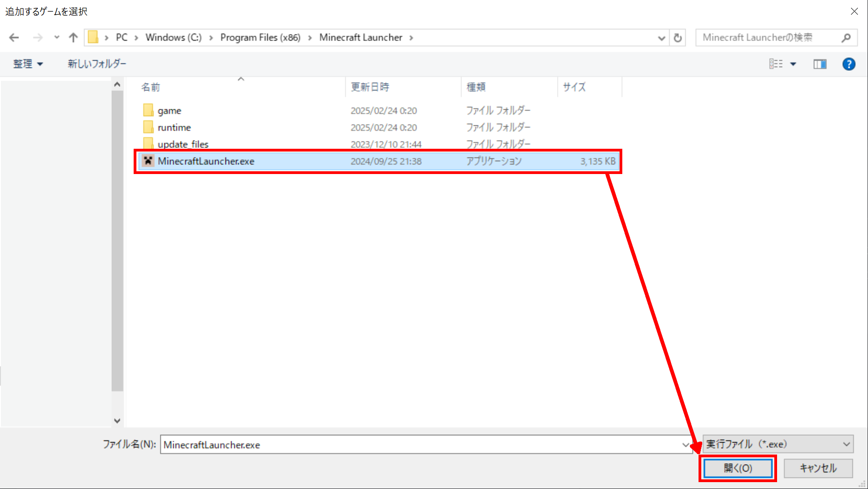Select MinecraftLauncher.exe file name

tap(206, 161)
